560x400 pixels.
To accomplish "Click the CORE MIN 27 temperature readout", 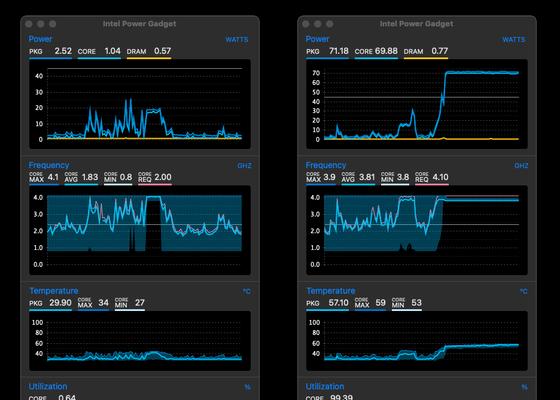I will [x=130, y=303].
